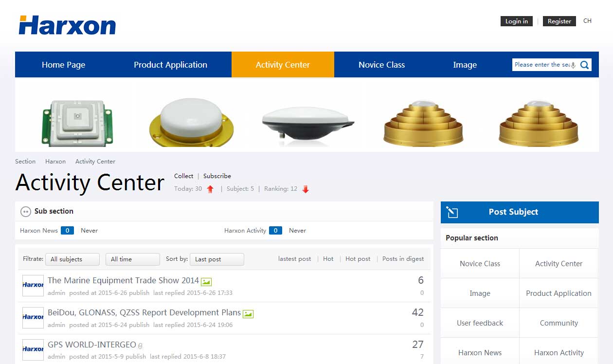Screen dimensions: 613x364
Task: Click the Harxon Activity post count badge
Action: tap(275, 231)
